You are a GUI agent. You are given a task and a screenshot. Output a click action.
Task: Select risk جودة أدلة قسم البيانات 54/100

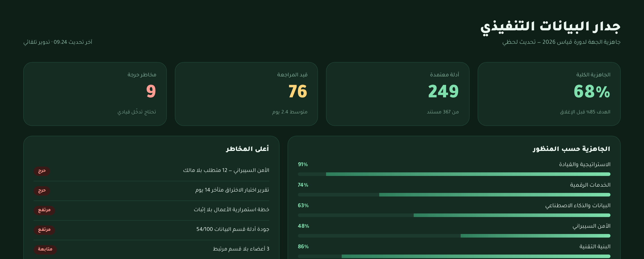[x=151, y=230]
